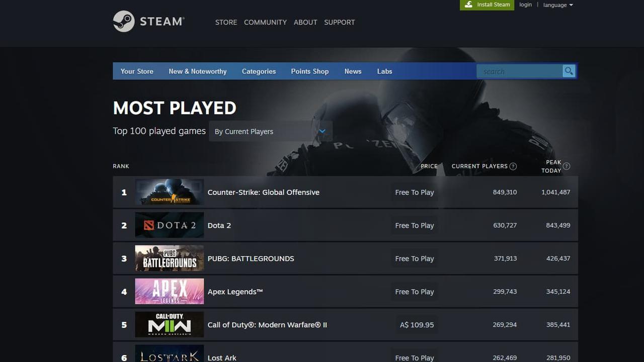This screenshot has height=362, width=644.
Task: Click the A$ 109.95 price
Action: click(x=417, y=325)
